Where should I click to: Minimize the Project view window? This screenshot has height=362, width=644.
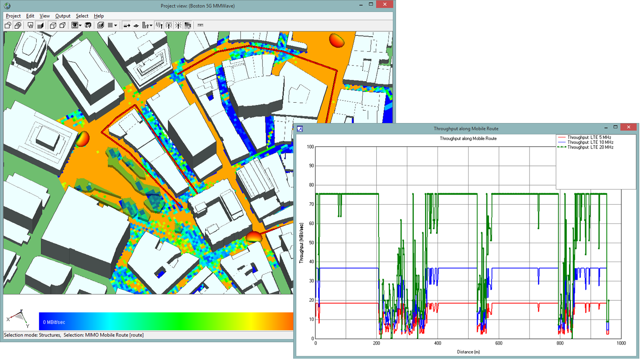click(362, 4)
